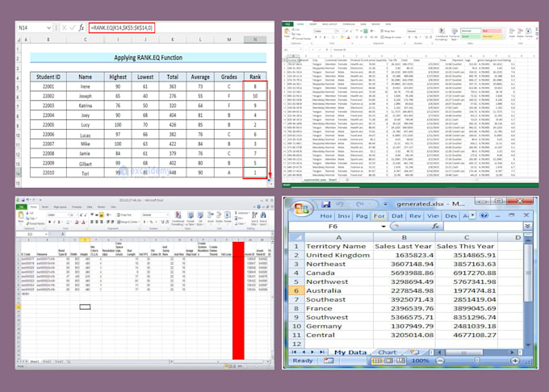Viewport: 549px width, 392px height.
Task: Click the RANK.EQ formula input field
Action: point(121,27)
